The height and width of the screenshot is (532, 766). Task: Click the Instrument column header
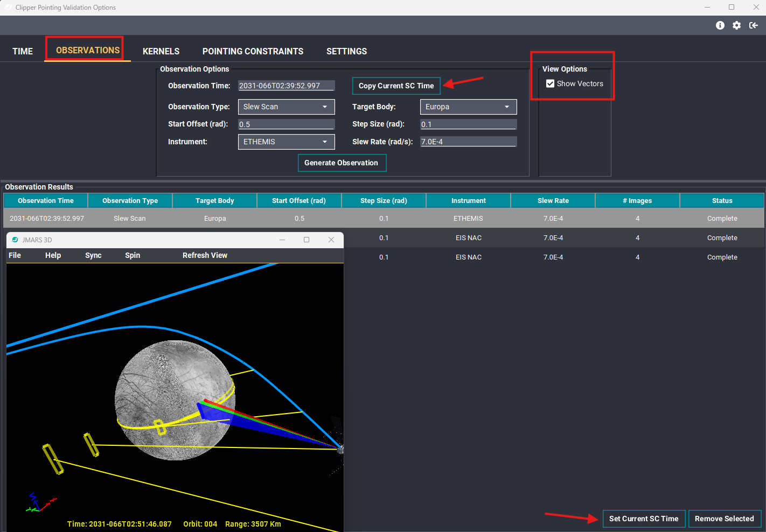pos(468,201)
